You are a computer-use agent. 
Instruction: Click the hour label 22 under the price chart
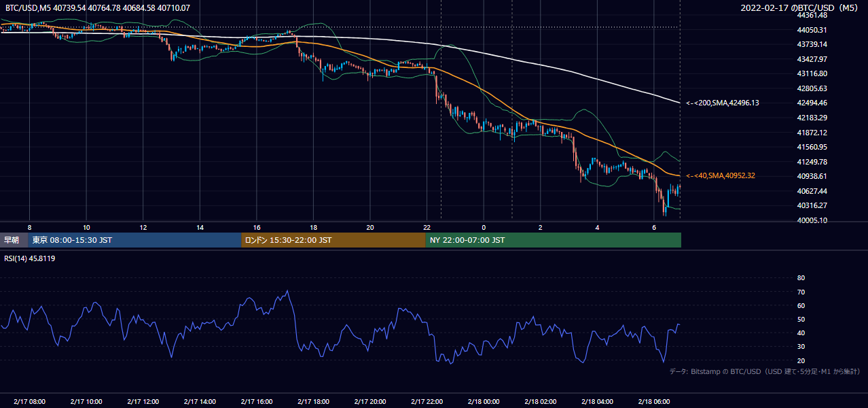427,227
